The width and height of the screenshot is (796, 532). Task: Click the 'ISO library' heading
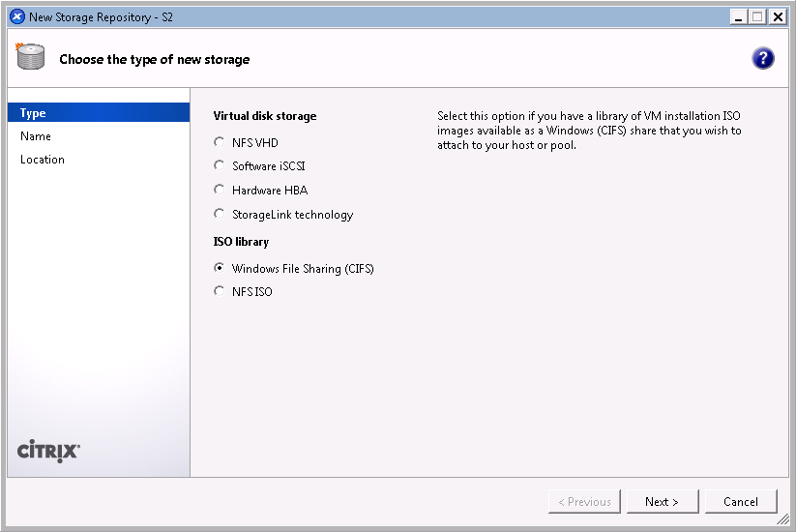(x=241, y=242)
